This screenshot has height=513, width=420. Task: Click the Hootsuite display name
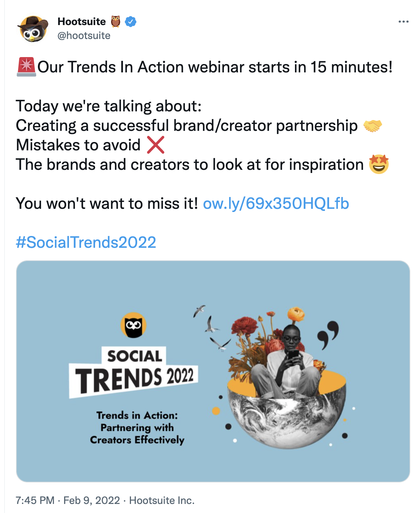tap(82, 22)
